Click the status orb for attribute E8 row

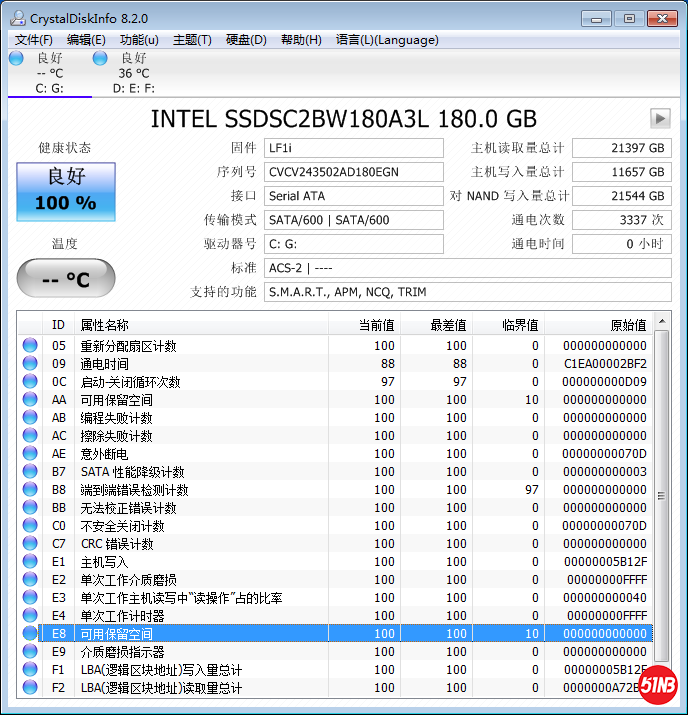(30, 634)
